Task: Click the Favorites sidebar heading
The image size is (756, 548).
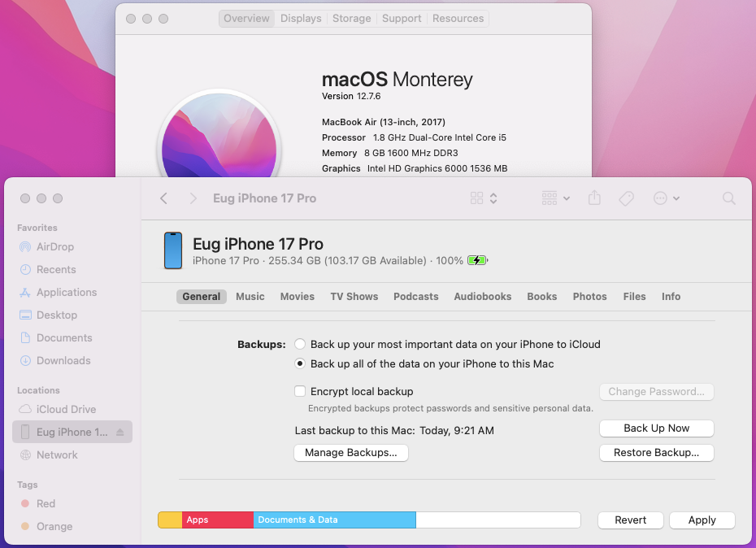Action: coord(37,228)
